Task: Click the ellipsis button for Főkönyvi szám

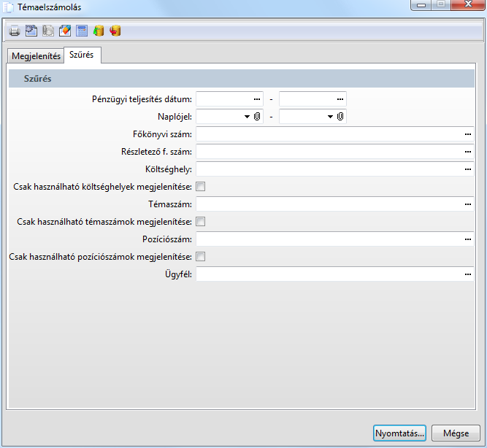Action: tap(468, 134)
